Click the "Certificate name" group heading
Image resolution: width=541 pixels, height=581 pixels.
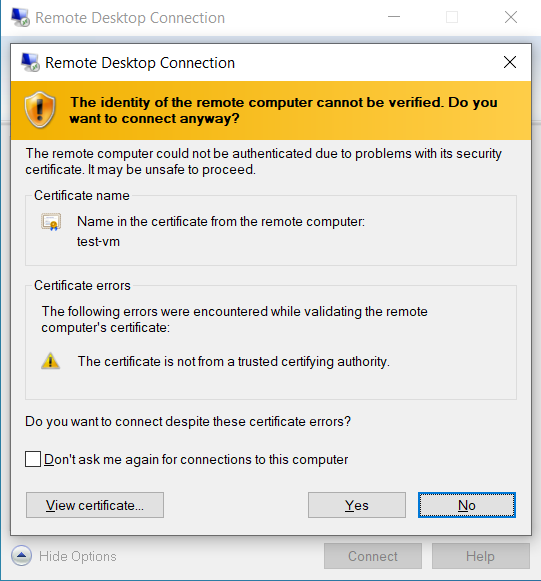click(x=82, y=195)
